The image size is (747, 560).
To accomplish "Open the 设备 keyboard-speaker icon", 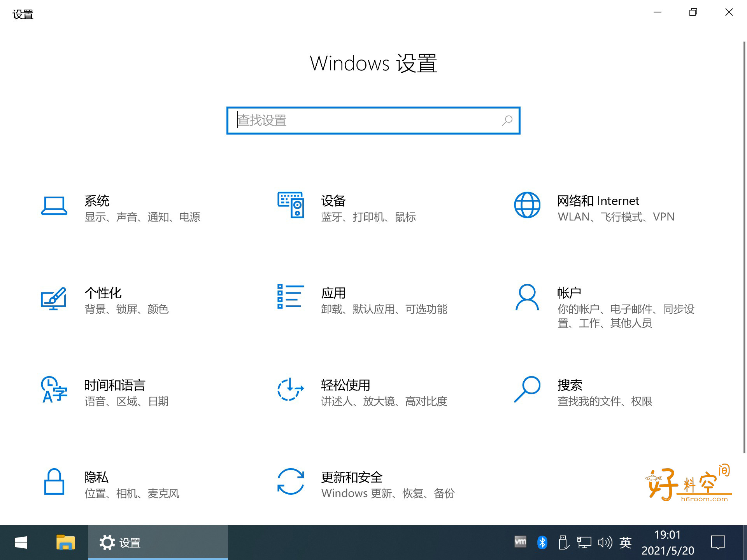I will click(x=290, y=205).
